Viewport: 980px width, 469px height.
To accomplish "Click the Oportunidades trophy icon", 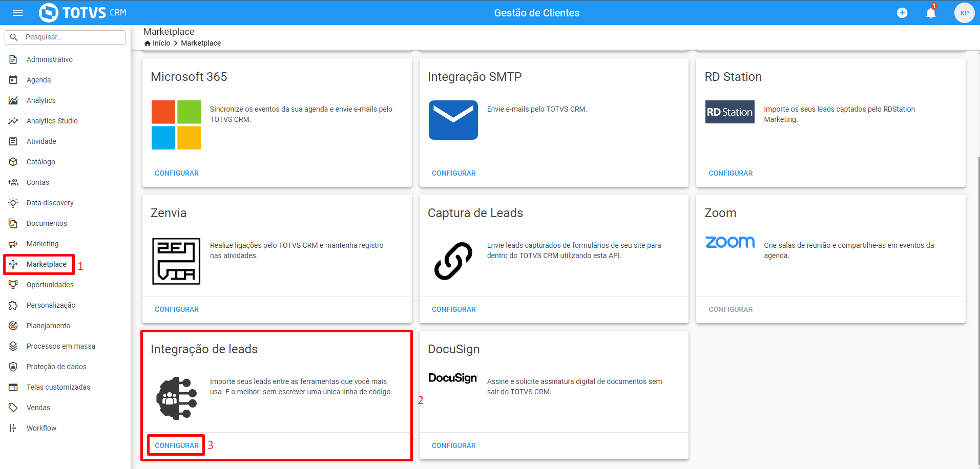I will (13, 285).
